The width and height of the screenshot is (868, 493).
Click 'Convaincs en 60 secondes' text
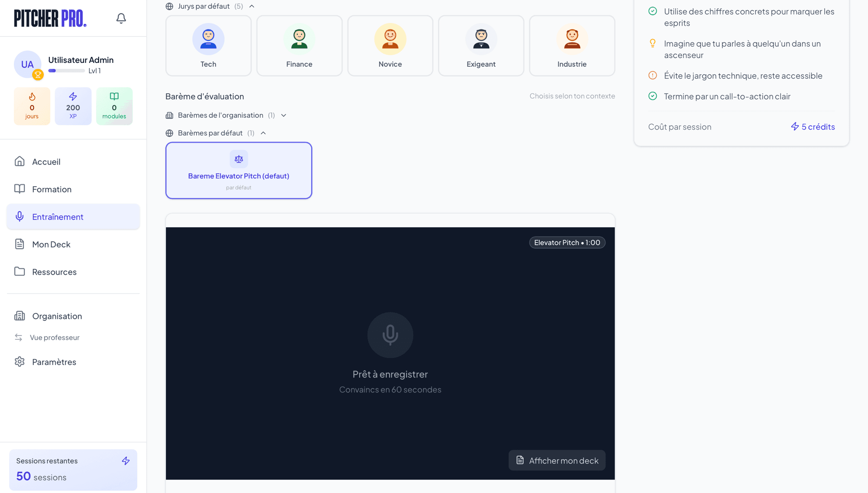pos(390,390)
